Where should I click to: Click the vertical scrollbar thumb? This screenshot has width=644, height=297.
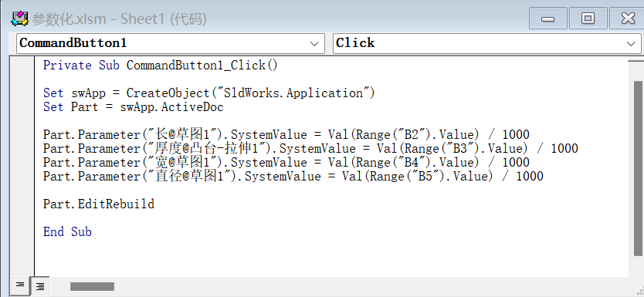(638, 168)
